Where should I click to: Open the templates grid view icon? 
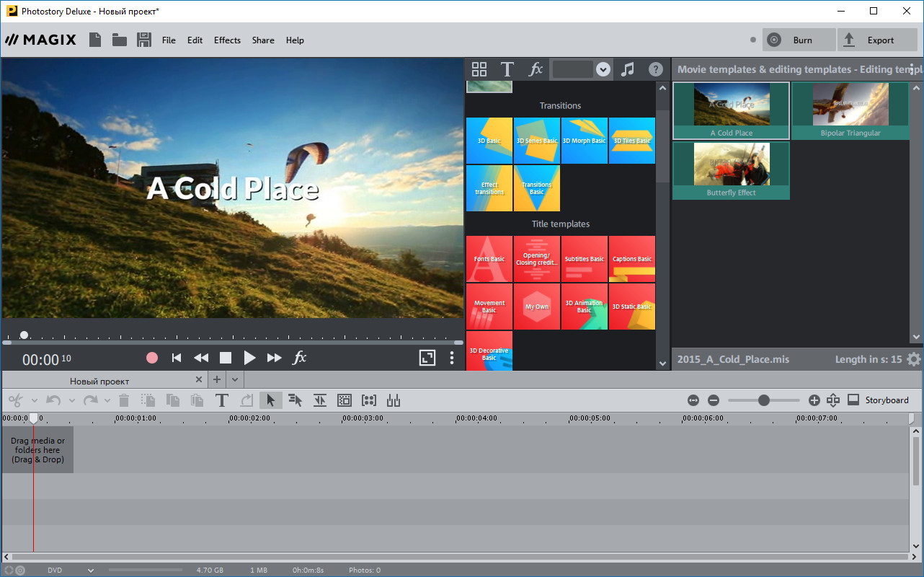479,69
